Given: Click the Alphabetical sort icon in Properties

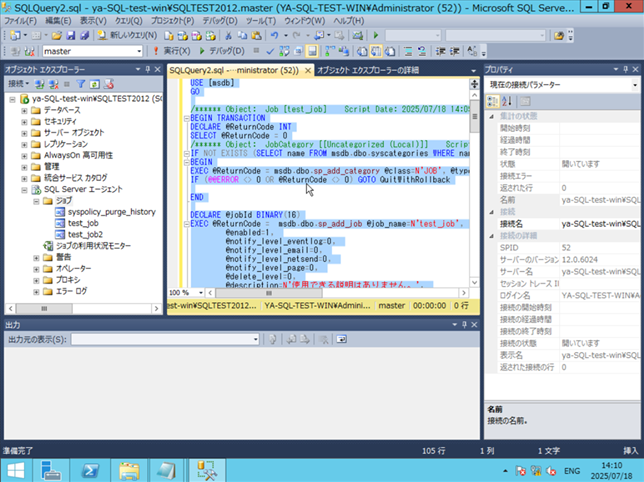Looking at the screenshot, I should coord(507,101).
